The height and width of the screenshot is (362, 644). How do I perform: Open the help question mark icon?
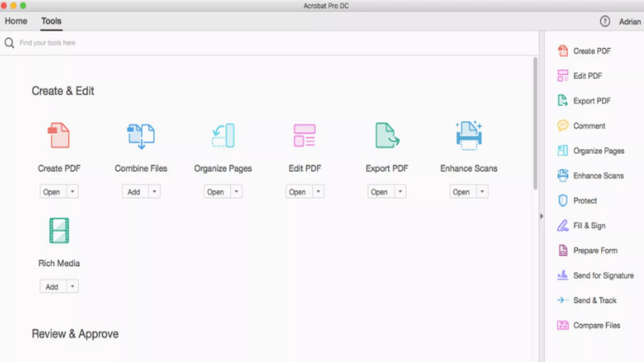pos(605,21)
